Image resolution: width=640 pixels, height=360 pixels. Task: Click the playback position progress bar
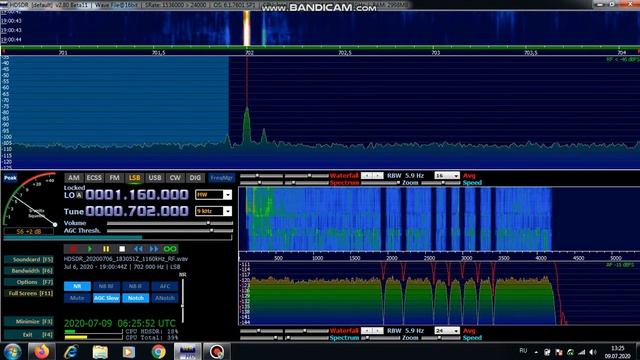[118, 237]
